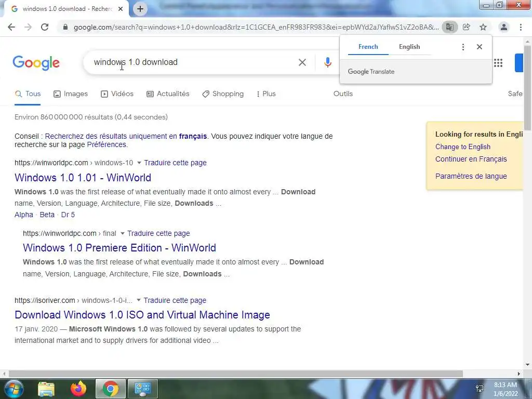Image resolution: width=532 pixels, height=399 pixels.
Task: Go to Google homepage via logo
Action: pos(36,63)
